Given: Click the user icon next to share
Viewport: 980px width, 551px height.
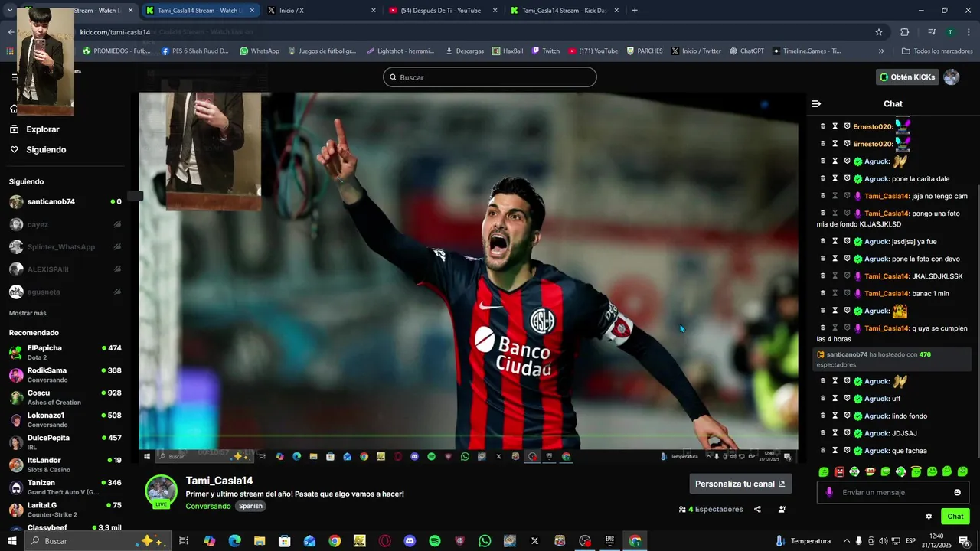Looking at the screenshot, I should pyautogui.click(x=782, y=509).
